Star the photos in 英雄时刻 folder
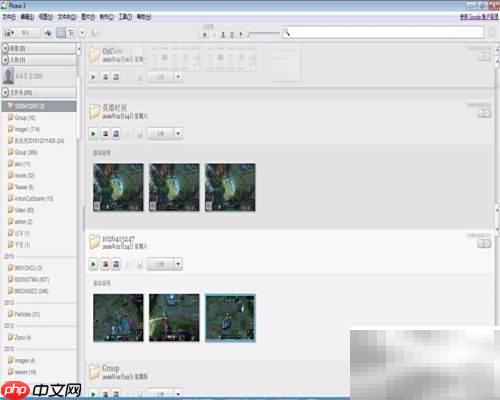This screenshot has height=400, width=500. click(x=128, y=134)
